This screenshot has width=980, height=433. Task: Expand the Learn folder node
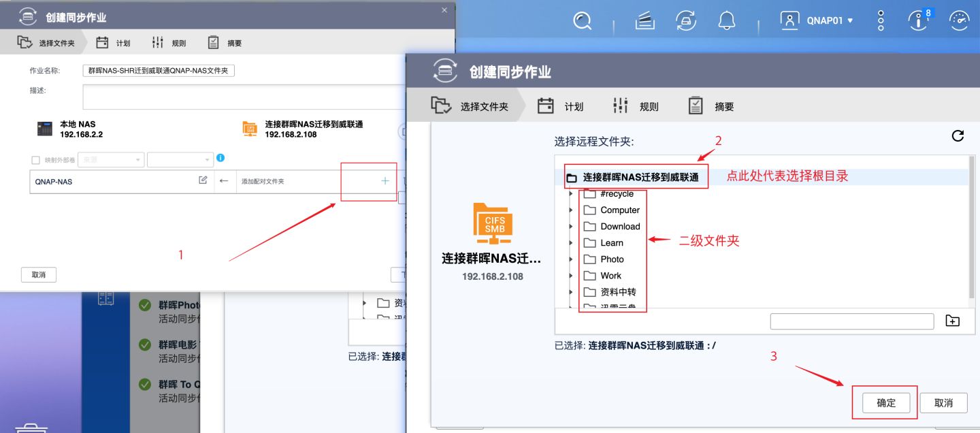click(572, 242)
